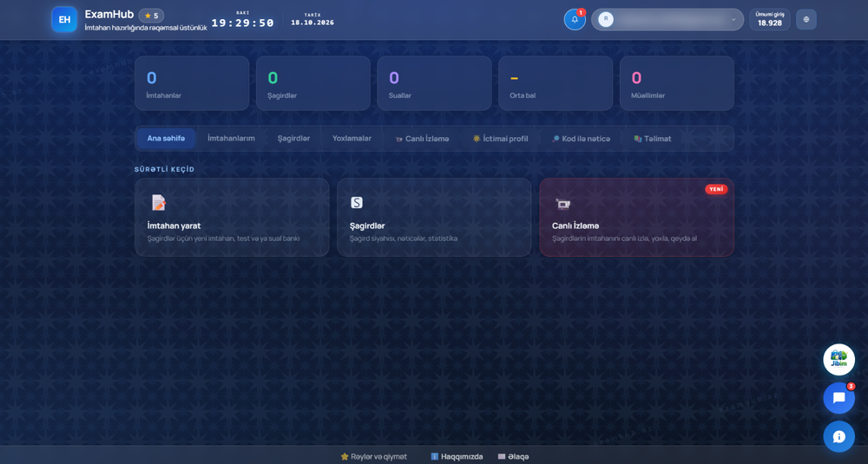
Task: Expand the user profile dropdown chevron
Action: (x=733, y=19)
